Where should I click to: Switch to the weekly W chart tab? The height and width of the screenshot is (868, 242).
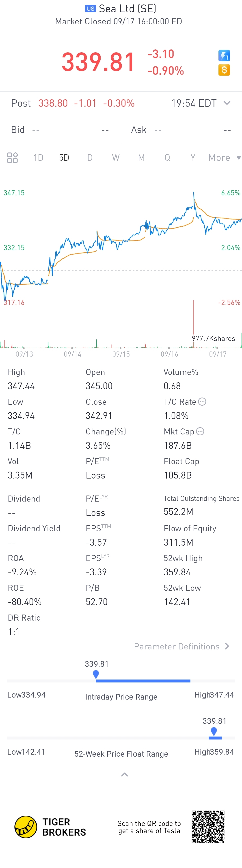click(116, 158)
